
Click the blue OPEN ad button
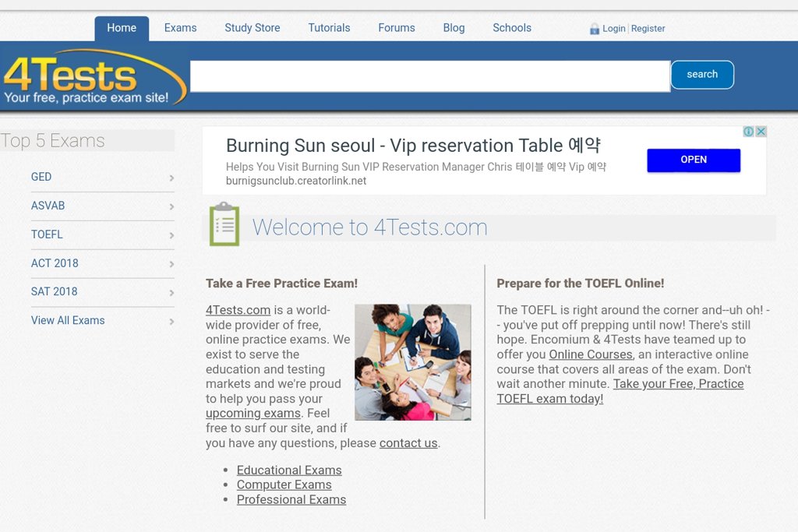(x=693, y=160)
